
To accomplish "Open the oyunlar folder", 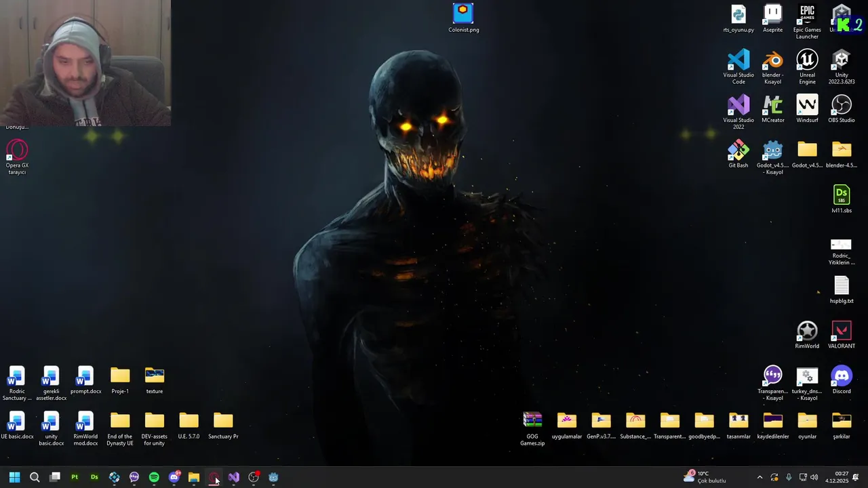I will (x=807, y=425).
